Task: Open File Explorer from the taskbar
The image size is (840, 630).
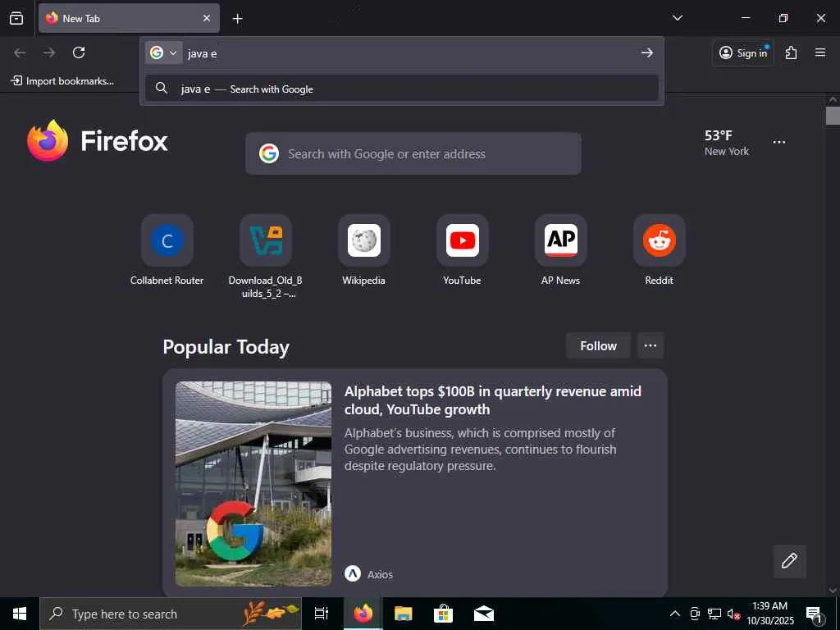Action: pos(404,614)
